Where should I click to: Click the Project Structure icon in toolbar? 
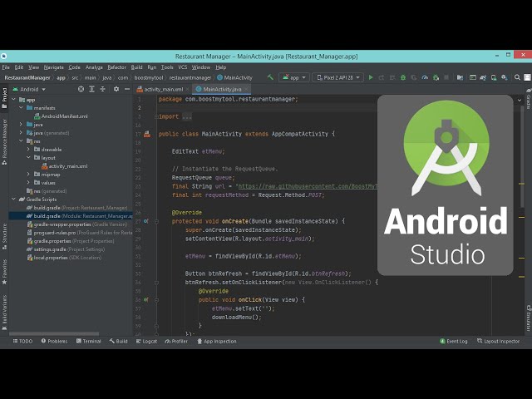pos(460,77)
